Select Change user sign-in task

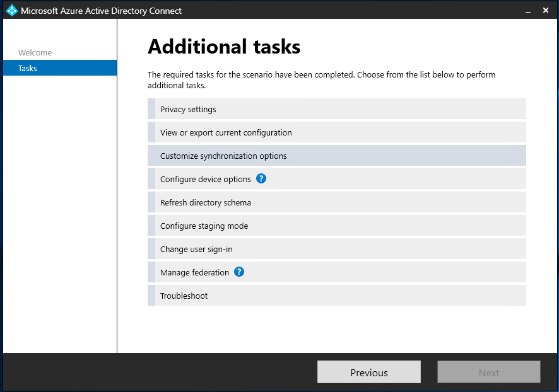tap(196, 250)
